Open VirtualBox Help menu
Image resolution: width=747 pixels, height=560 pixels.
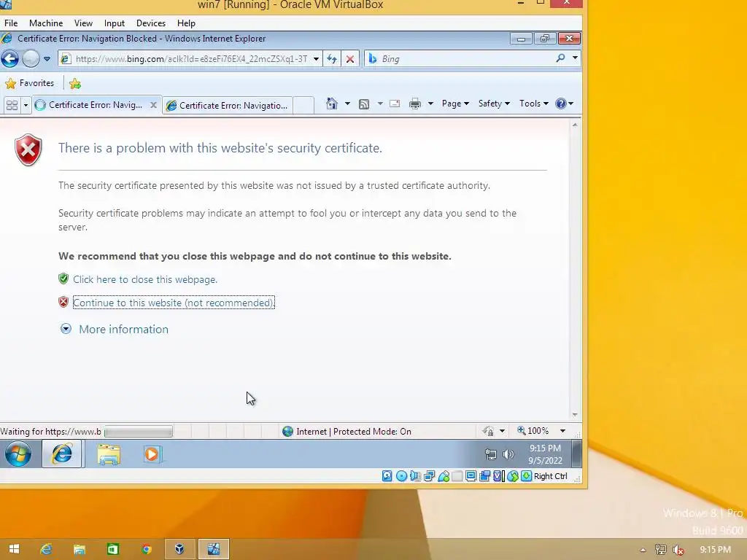pos(186,23)
